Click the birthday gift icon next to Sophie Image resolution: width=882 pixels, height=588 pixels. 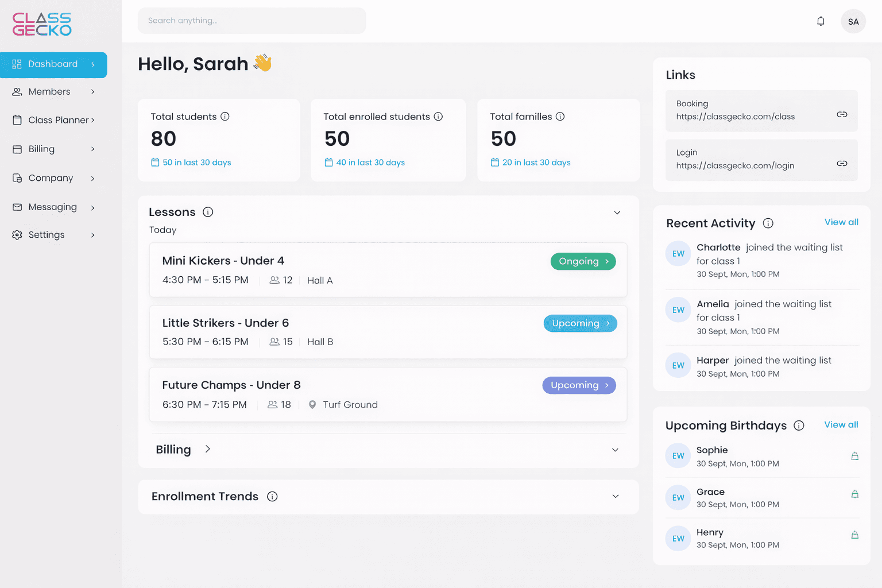pos(855,455)
